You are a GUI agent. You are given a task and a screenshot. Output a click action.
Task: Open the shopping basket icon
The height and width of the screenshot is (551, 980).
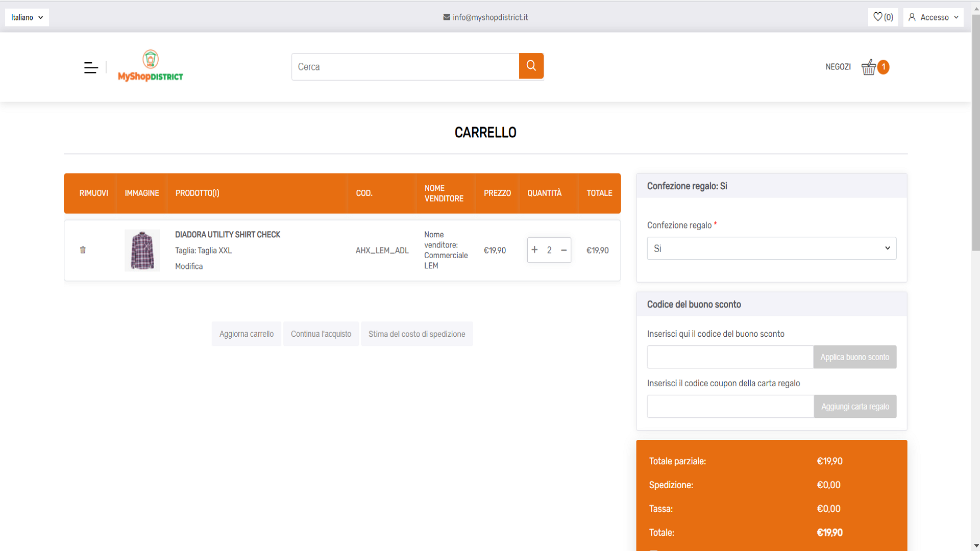click(x=868, y=67)
